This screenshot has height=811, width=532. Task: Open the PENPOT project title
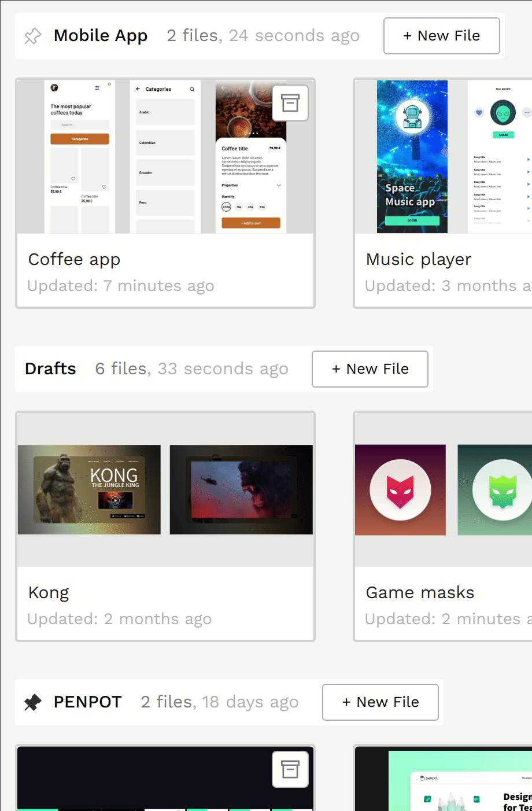pos(88,702)
